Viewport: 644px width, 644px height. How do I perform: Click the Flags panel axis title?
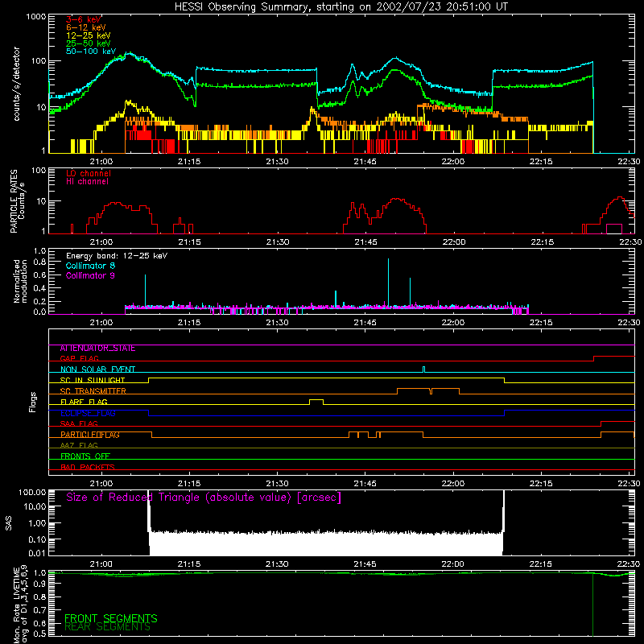coord(33,402)
